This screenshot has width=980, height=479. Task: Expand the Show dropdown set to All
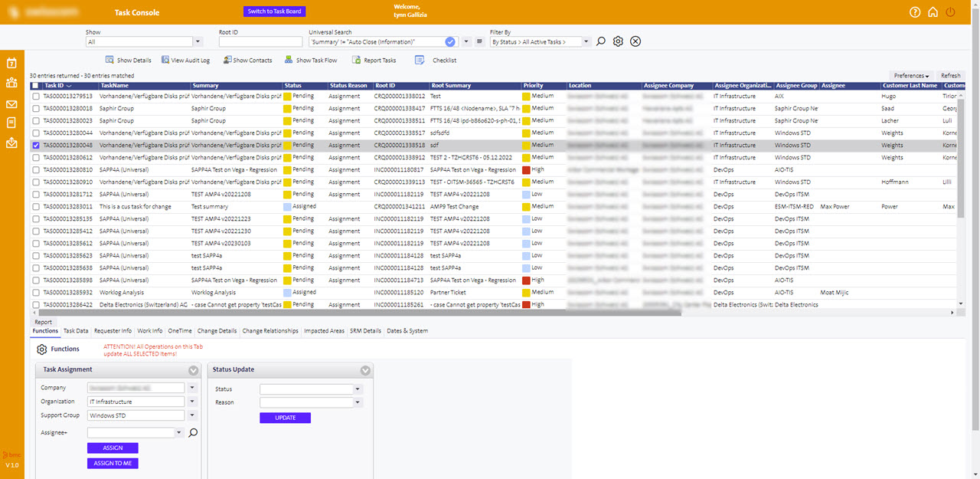[198, 42]
